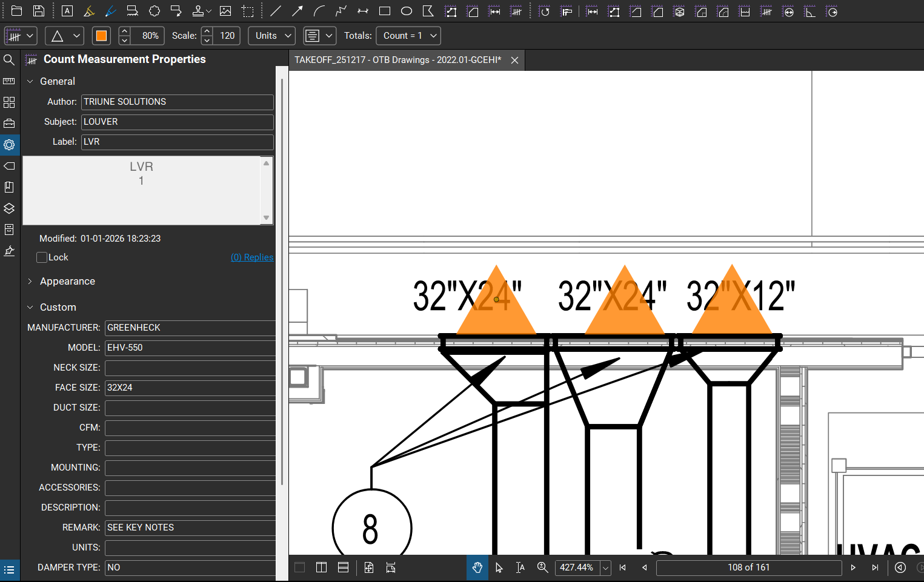Select the yellow Highlight tool

tap(89, 11)
